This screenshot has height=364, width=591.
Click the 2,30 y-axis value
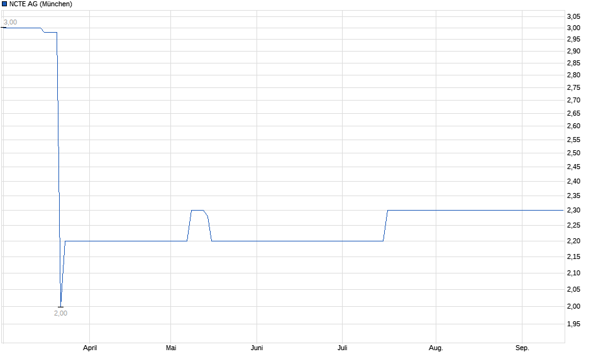click(x=573, y=210)
